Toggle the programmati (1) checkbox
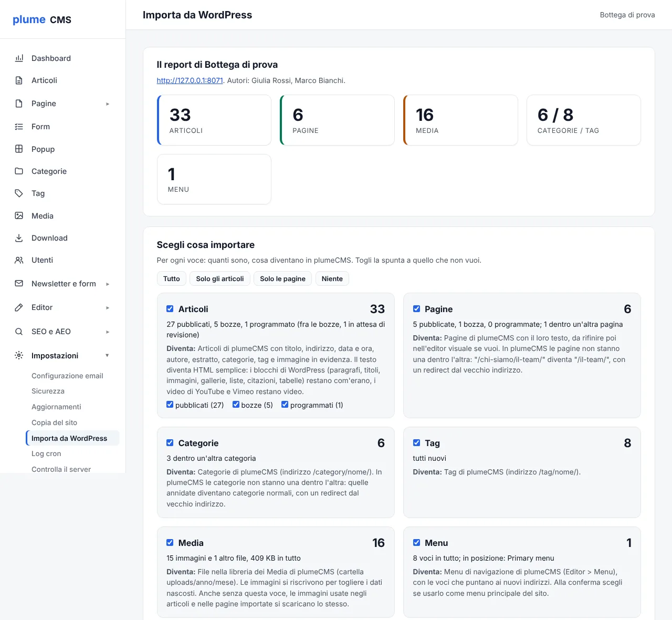The height and width of the screenshot is (620, 672). point(285,405)
